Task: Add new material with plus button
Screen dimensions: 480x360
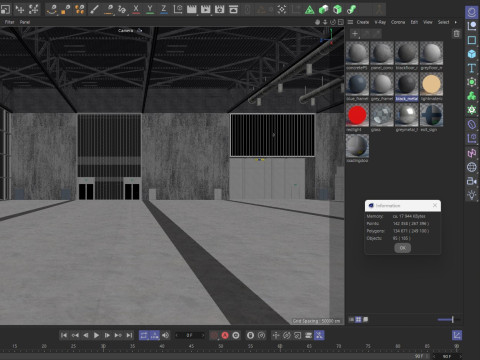Action: (355, 34)
